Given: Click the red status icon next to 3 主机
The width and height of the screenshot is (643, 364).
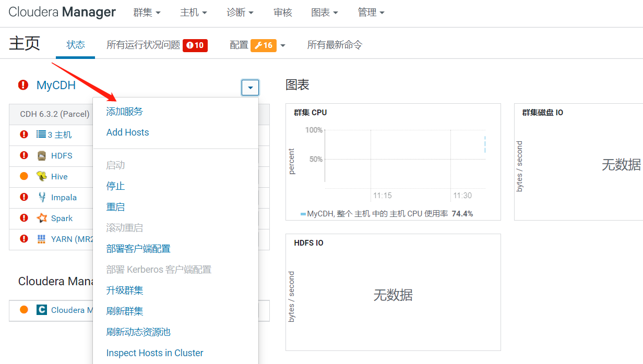Looking at the screenshot, I should 24,135.
